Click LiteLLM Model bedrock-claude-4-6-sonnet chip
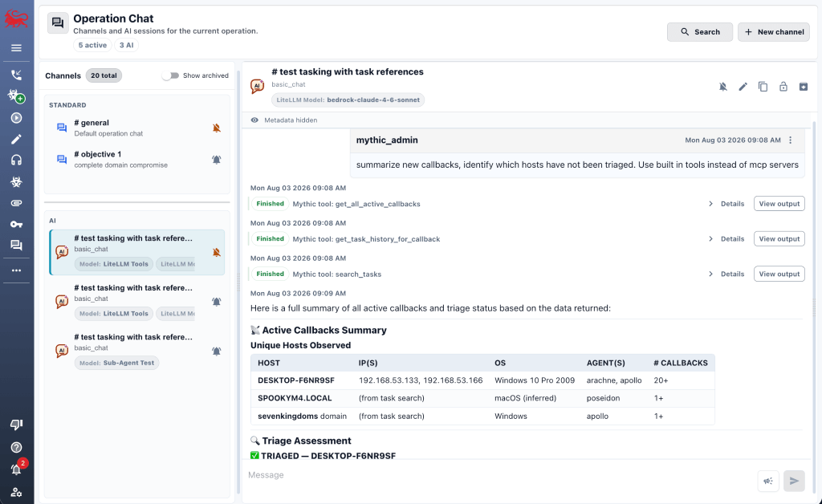Screen dimensions: 822x504 [x=348, y=100]
